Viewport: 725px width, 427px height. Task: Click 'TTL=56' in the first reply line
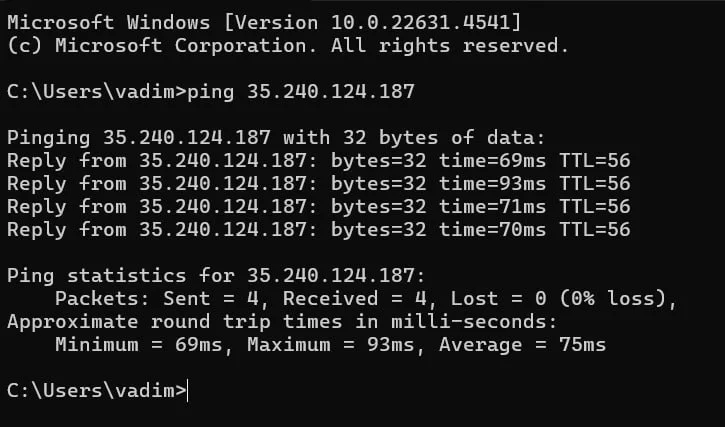pos(595,161)
